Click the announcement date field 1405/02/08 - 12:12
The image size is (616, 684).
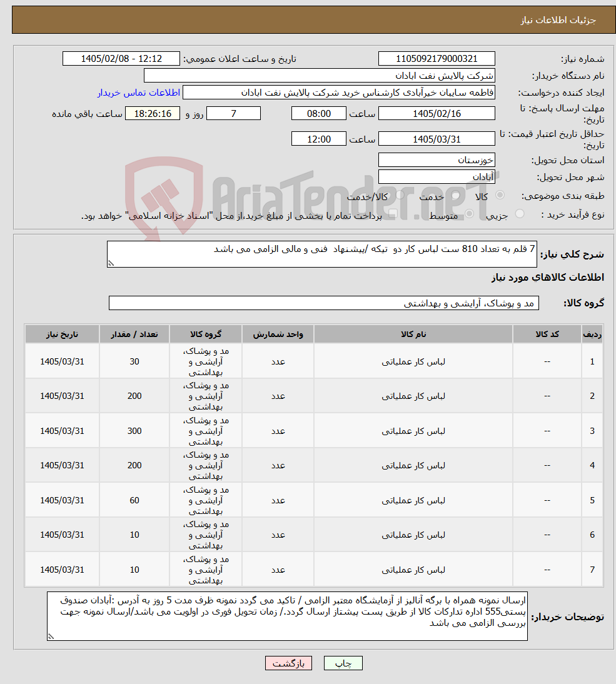coord(121,58)
